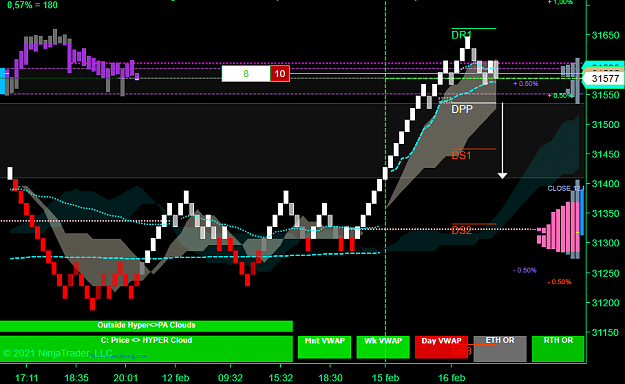Viewport: 625px width, 384px height.
Task: Click the 17:11 time axis label
Action: pyautogui.click(x=27, y=378)
